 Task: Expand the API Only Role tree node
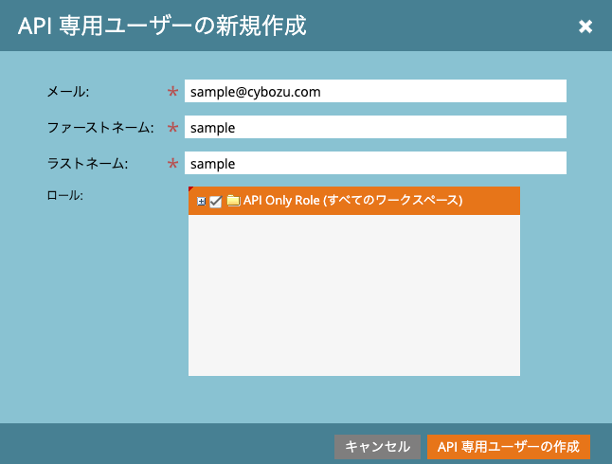coord(201,201)
